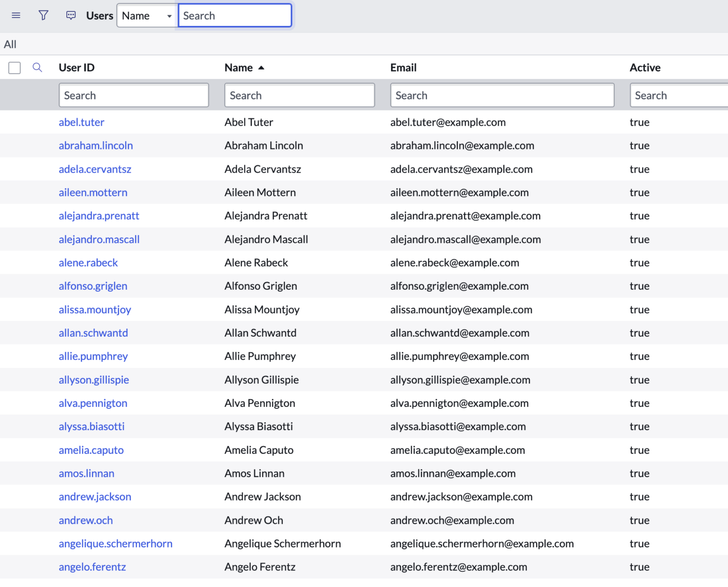728x587 pixels.
Task: Open the abraham.lincoln user record
Action: coord(95,146)
